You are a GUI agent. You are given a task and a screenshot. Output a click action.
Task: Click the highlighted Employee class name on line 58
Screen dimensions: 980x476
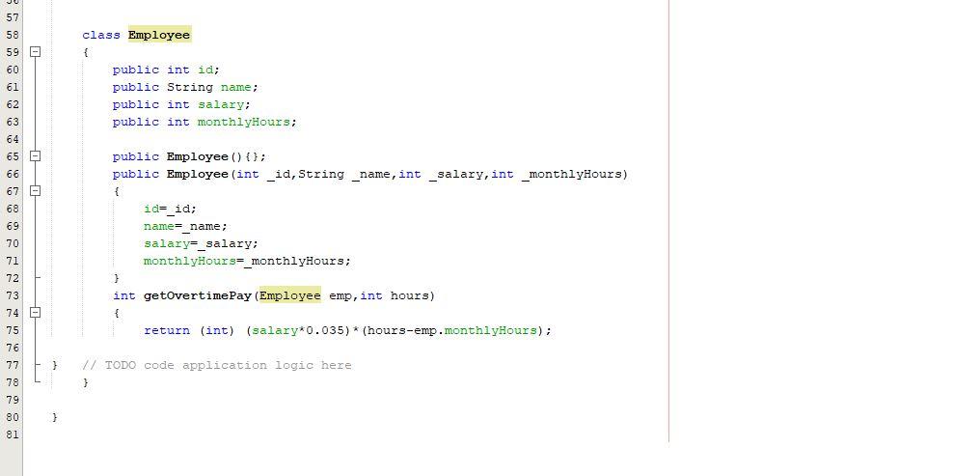tap(159, 35)
